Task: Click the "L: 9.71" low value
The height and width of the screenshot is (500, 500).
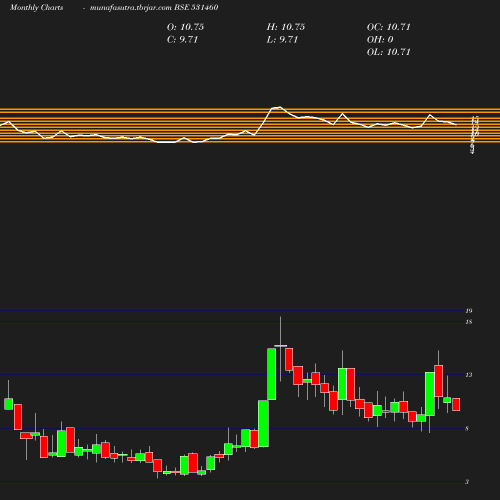Action: click(282, 40)
